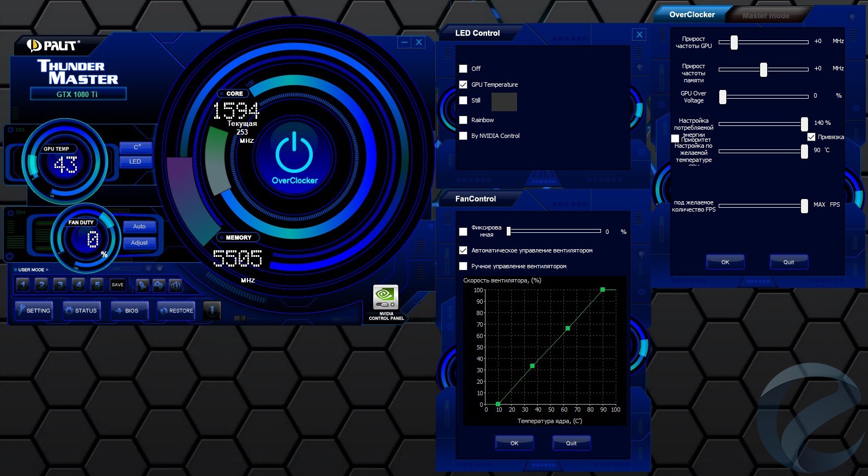Load user profile 4
This screenshot has height=476, width=868.
(78, 285)
